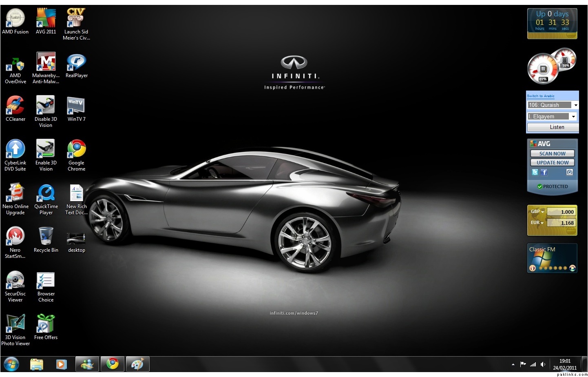Open the '106: Quraish' surah dropdown
The height and width of the screenshot is (377, 588).
click(x=575, y=105)
